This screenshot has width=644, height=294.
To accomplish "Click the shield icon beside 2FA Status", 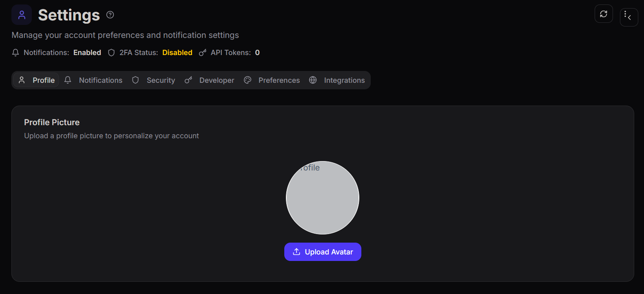I will pos(111,52).
